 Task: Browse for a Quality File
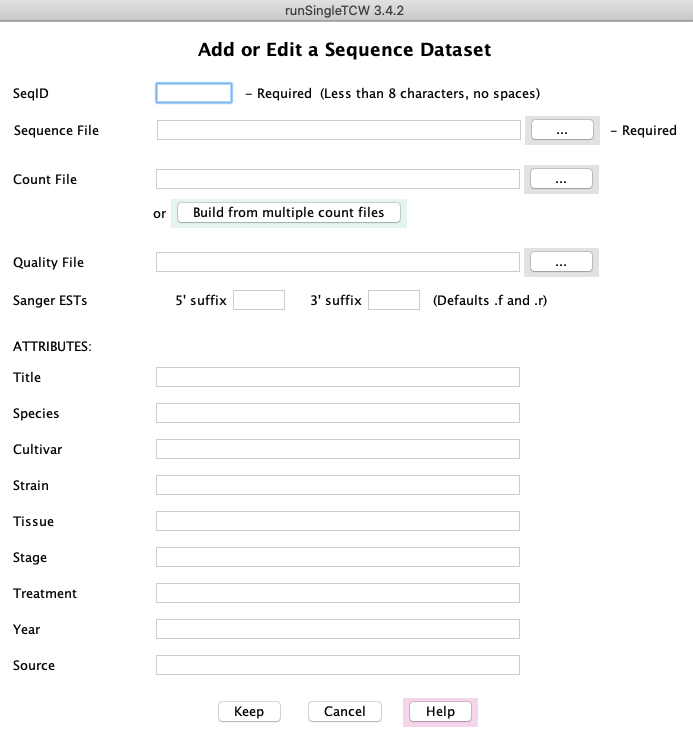tap(561, 262)
